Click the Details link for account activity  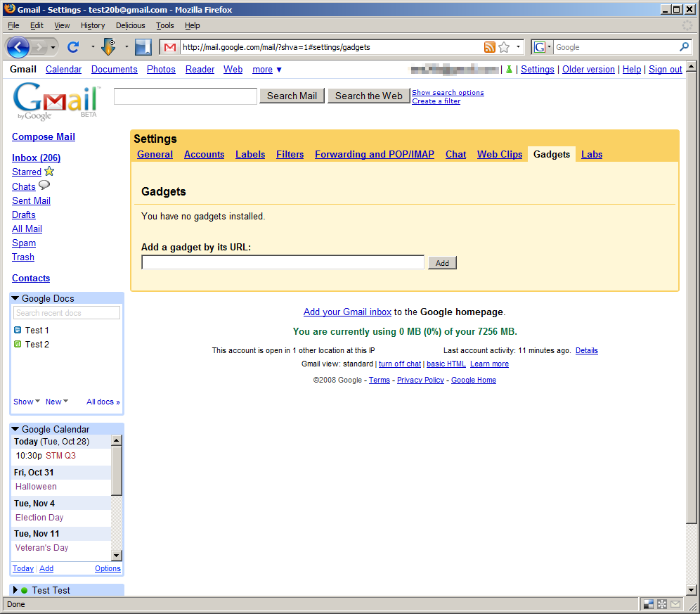click(587, 350)
